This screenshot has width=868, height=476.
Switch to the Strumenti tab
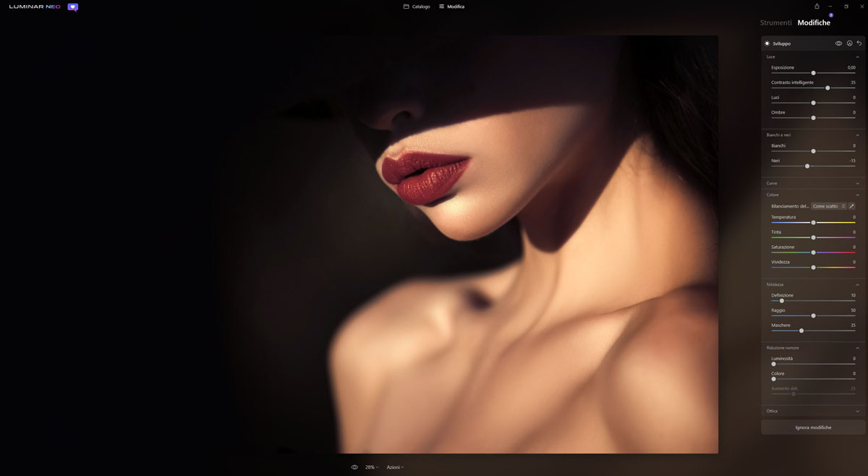(x=775, y=23)
